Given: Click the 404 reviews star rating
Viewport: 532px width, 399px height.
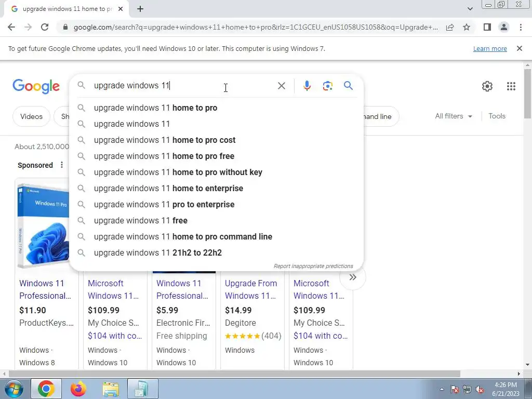Looking at the screenshot, I should pyautogui.click(x=253, y=336).
